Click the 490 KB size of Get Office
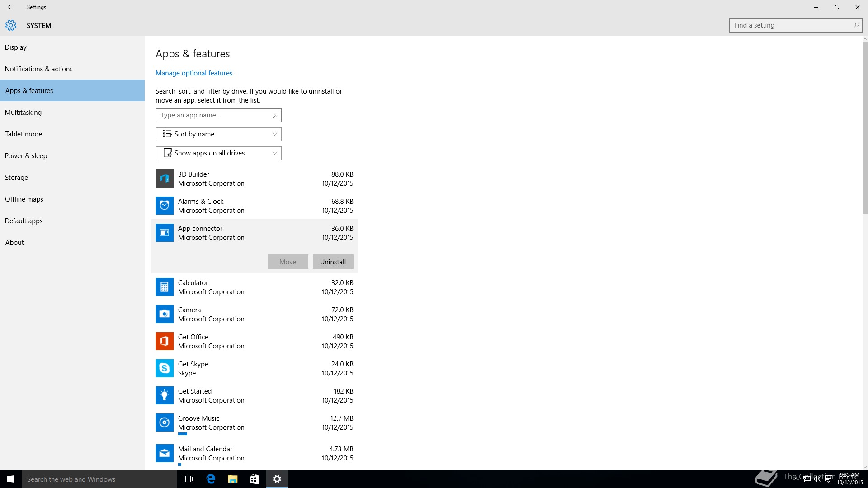868x488 pixels. 343,337
